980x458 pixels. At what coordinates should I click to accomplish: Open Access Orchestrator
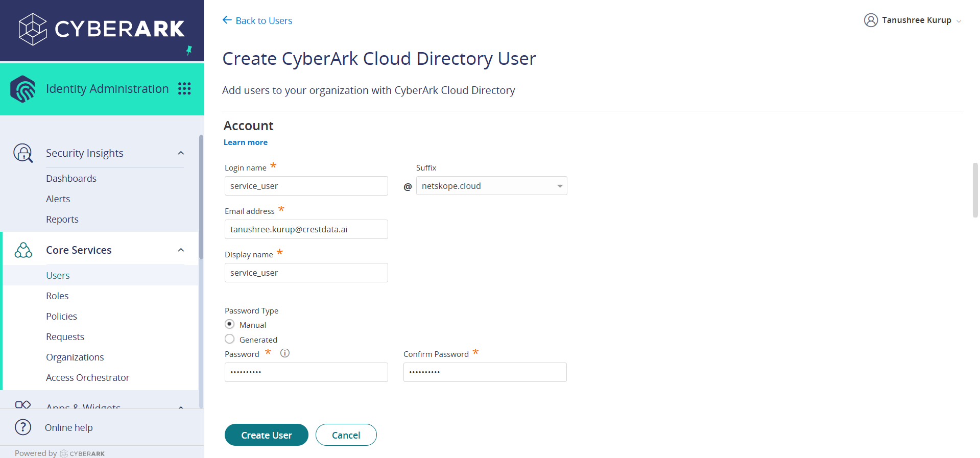click(88, 377)
